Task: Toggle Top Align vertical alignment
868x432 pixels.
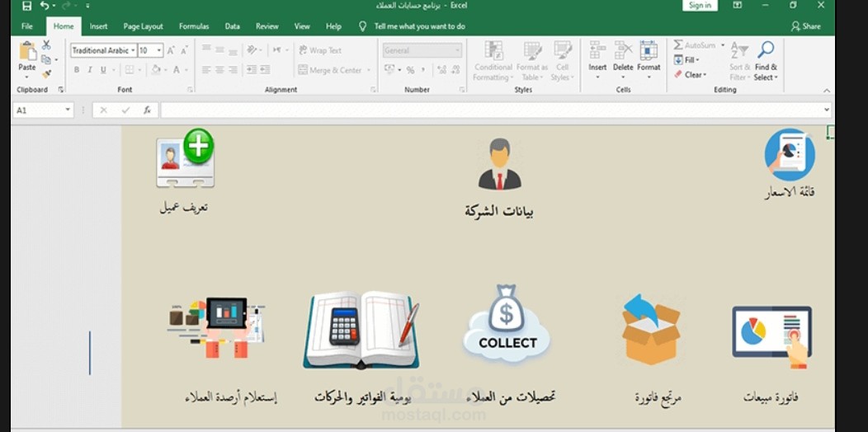Action: coord(206,49)
